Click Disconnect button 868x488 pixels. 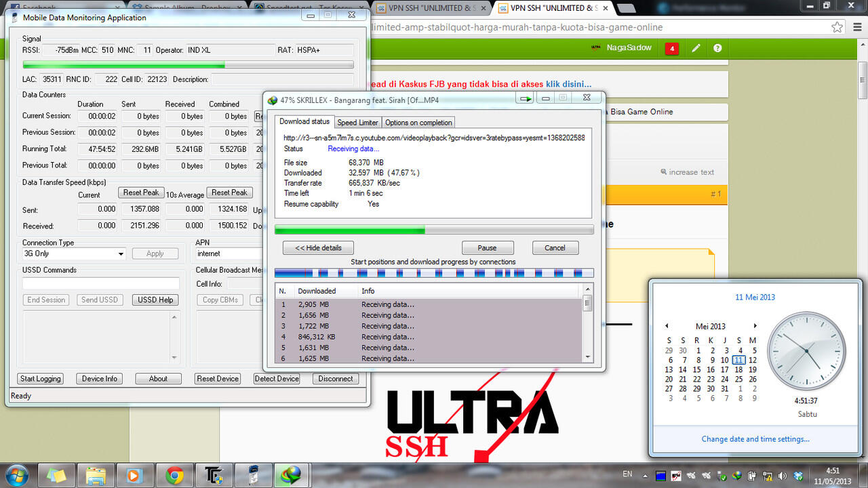point(336,379)
